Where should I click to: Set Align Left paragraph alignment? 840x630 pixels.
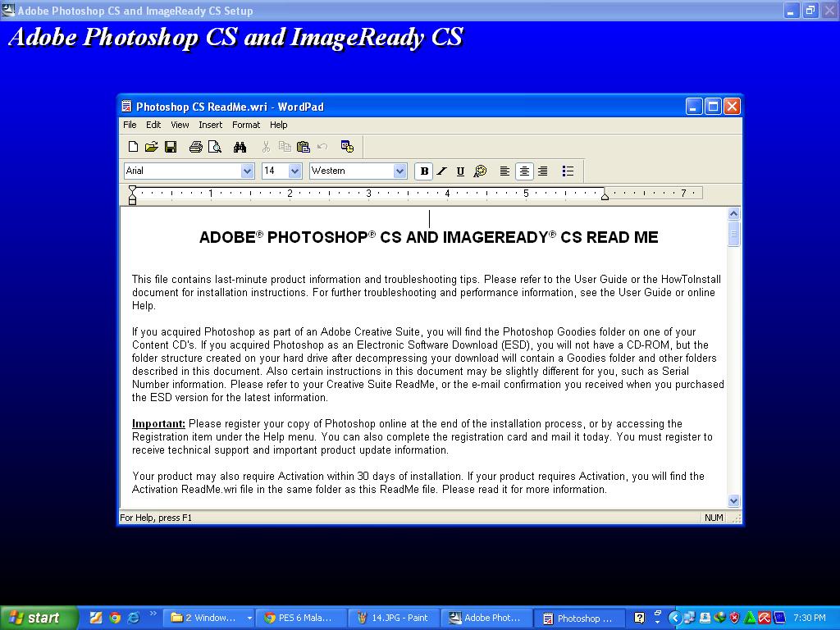(504, 171)
